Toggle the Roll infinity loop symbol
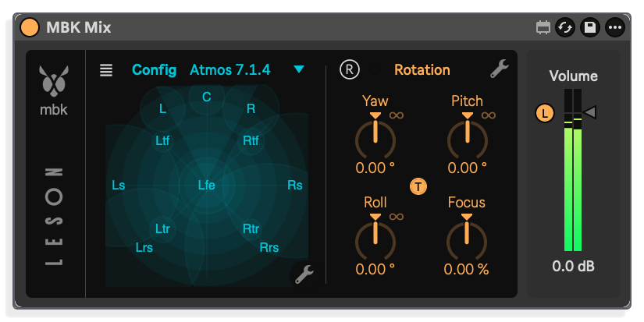Viewport: 644px width, 322px height. 397,217
